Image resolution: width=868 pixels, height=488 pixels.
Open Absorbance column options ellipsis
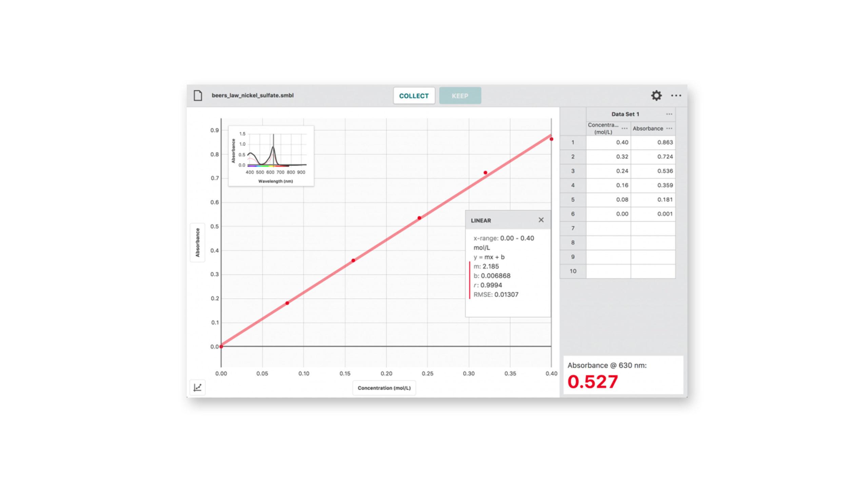tap(669, 129)
